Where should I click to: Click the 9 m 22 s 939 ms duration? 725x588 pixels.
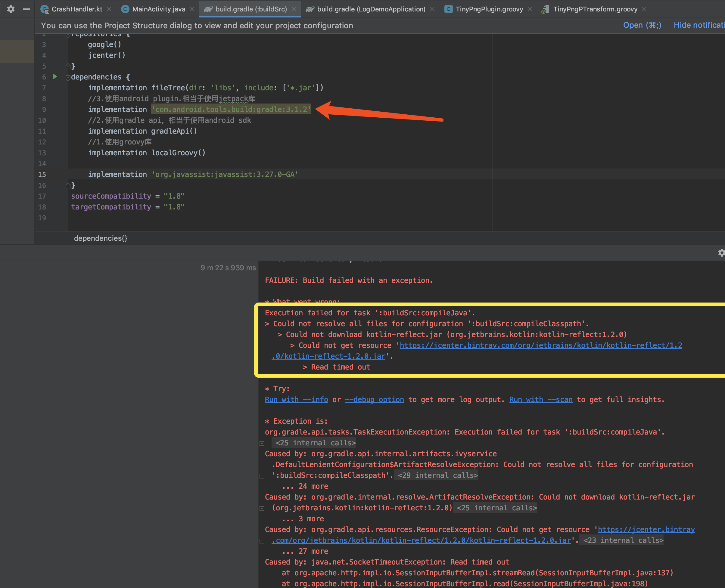click(x=228, y=268)
